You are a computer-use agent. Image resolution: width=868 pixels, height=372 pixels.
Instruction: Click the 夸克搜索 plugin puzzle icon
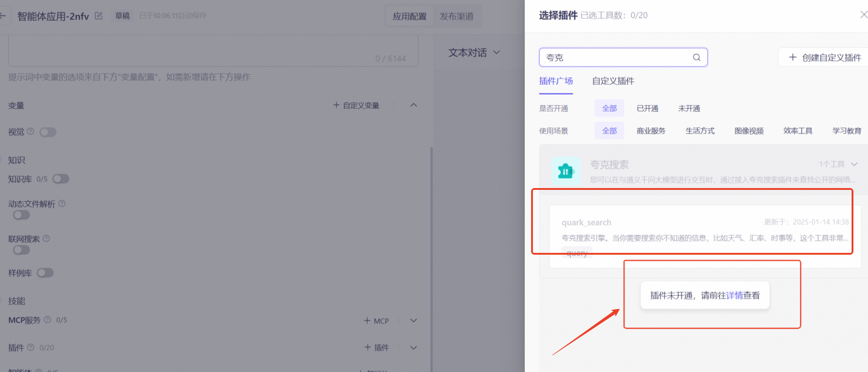click(566, 171)
